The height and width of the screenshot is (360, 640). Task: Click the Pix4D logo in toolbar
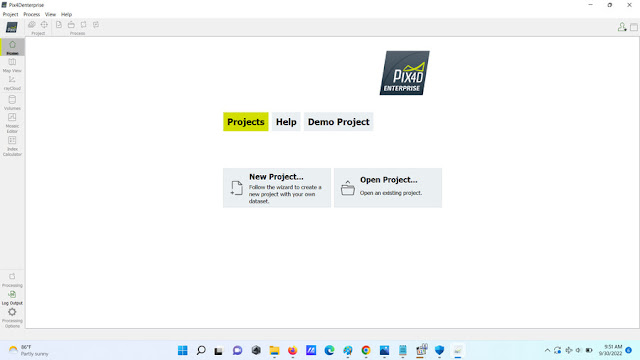point(11,27)
